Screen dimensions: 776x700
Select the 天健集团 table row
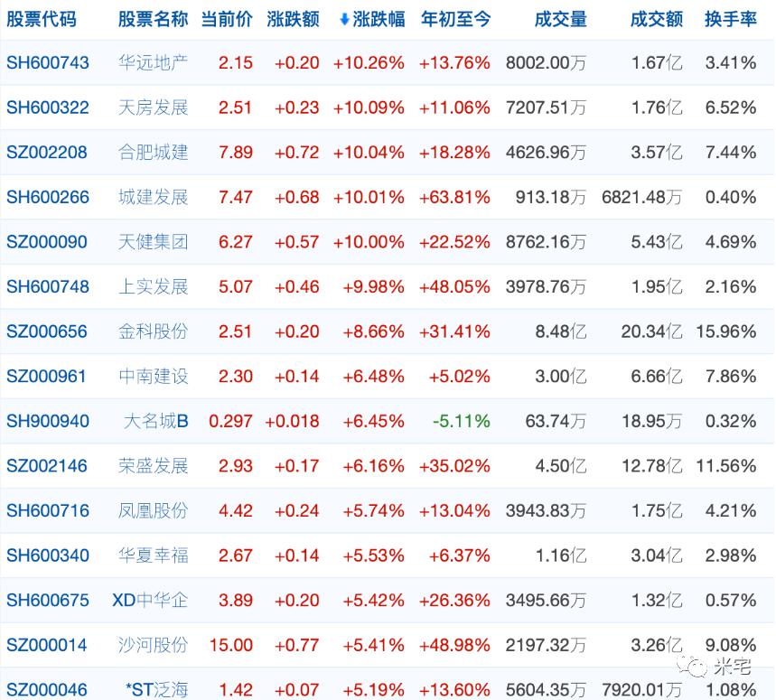coord(388,242)
